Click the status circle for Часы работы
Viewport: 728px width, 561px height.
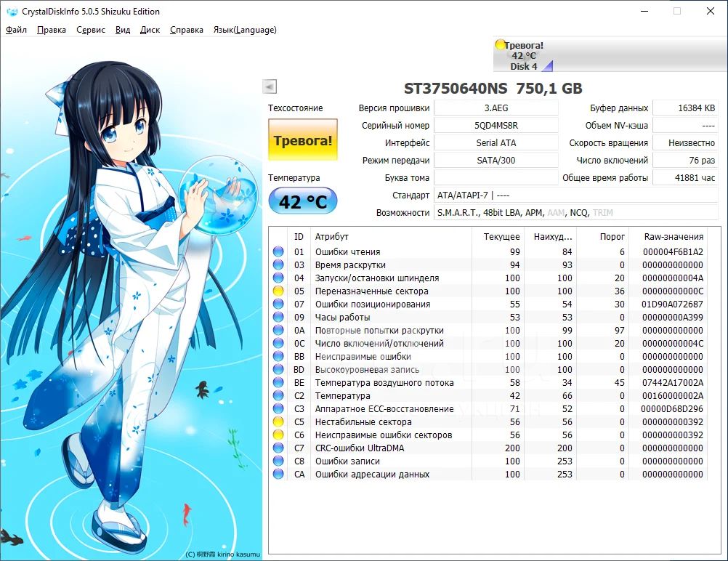[278, 317]
